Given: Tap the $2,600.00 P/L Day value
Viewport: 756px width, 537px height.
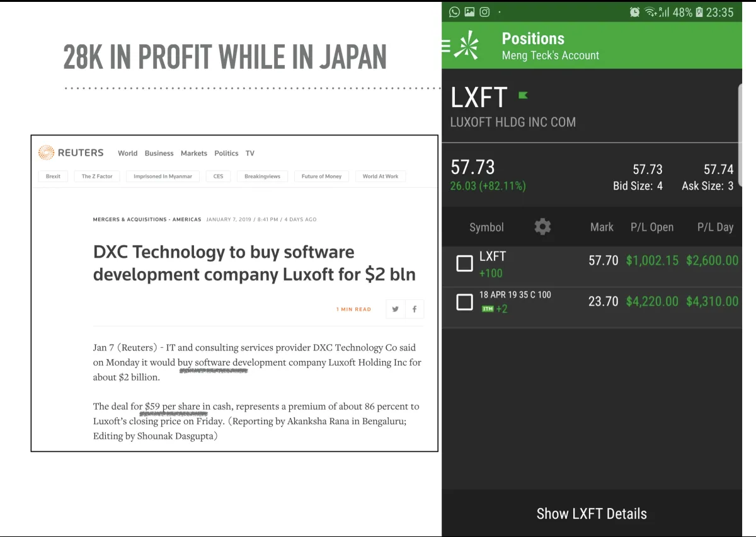Looking at the screenshot, I should click(x=712, y=260).
